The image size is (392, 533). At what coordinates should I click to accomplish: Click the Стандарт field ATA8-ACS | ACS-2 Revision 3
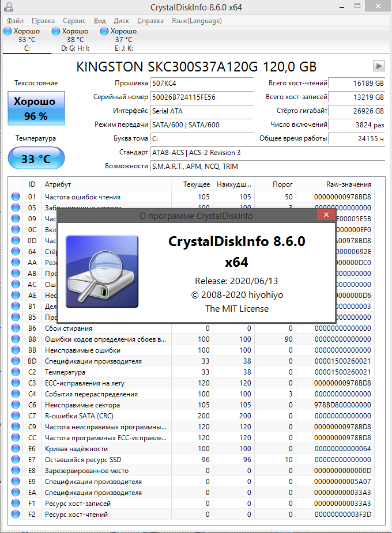[x=267, y=153]
